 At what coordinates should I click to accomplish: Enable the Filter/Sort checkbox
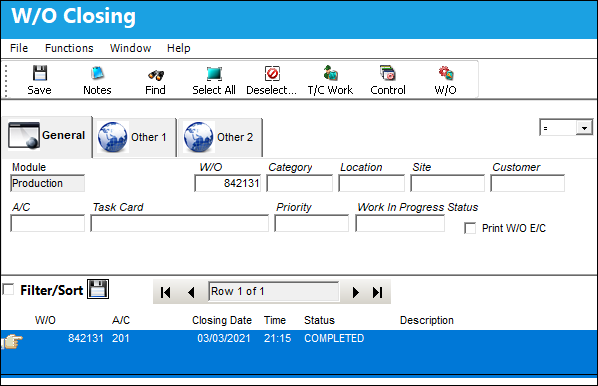click(x=8, y=289)
